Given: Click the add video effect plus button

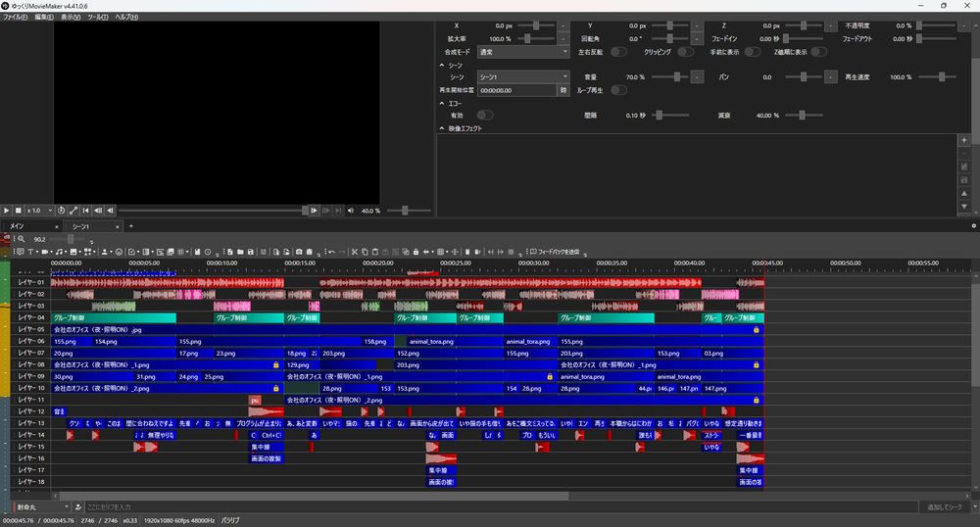Looking at the screenshot, I should (x=963, y=140).
